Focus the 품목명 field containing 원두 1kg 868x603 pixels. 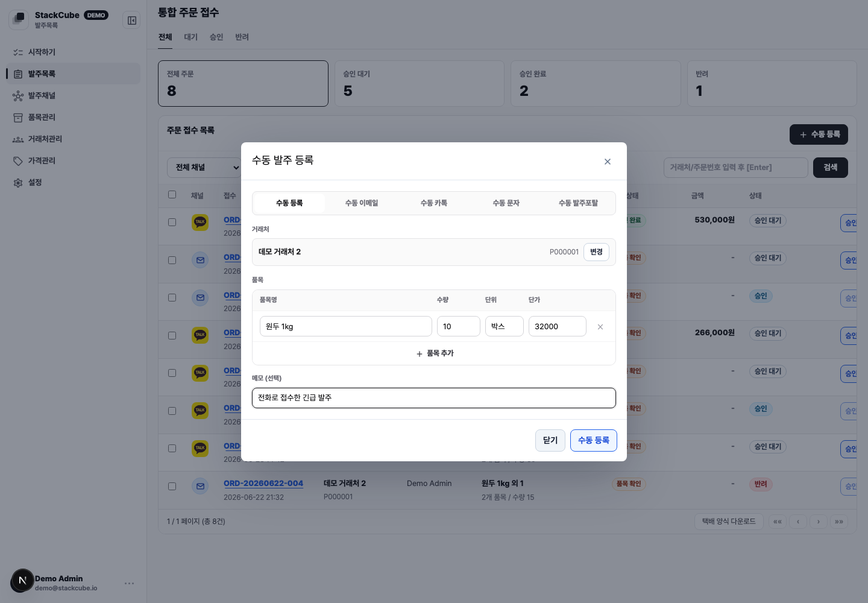pyautogui.click(x=346, y=326)
